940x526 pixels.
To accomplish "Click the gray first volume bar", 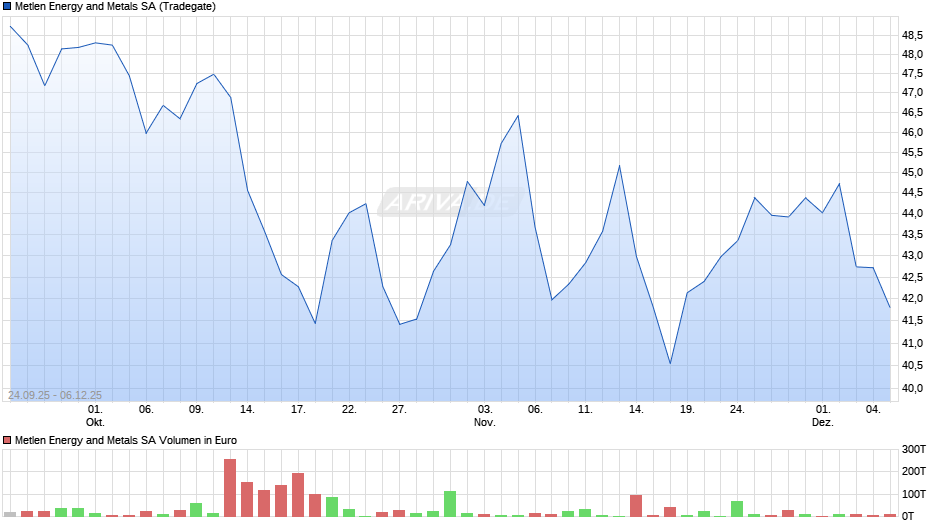I will [x=10, y=515].
